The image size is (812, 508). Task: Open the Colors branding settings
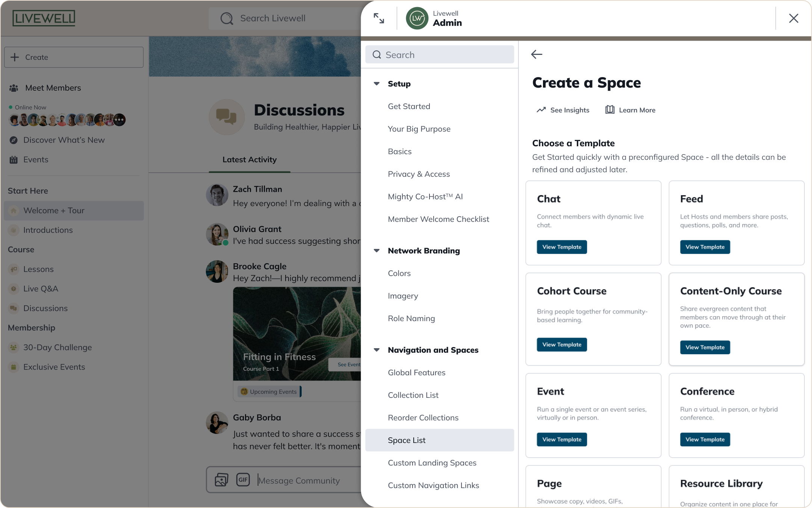pyautogui.click(x=399, y=273)
